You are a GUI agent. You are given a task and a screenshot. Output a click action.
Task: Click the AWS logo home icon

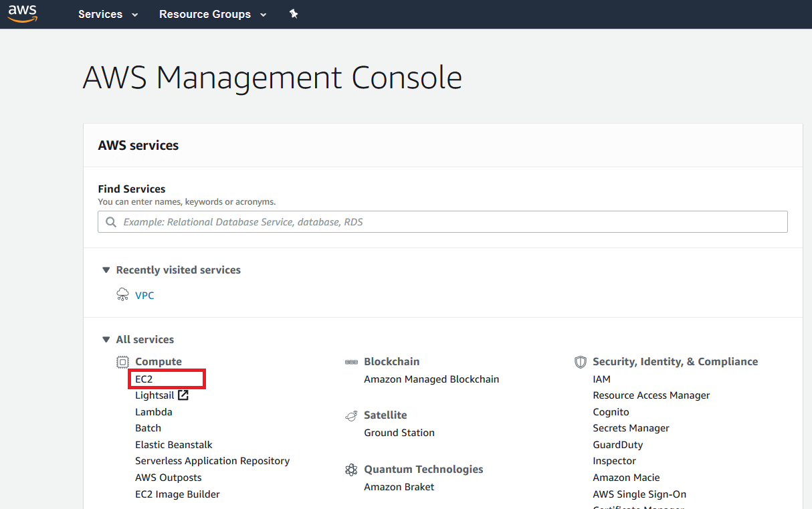point(22,13)
